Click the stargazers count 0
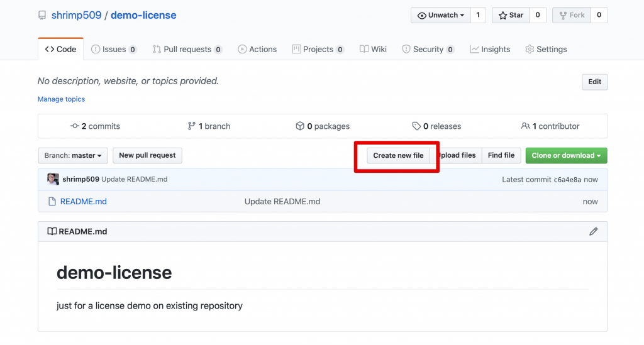The height and width of the screenshot is (345, 644). 538,15
